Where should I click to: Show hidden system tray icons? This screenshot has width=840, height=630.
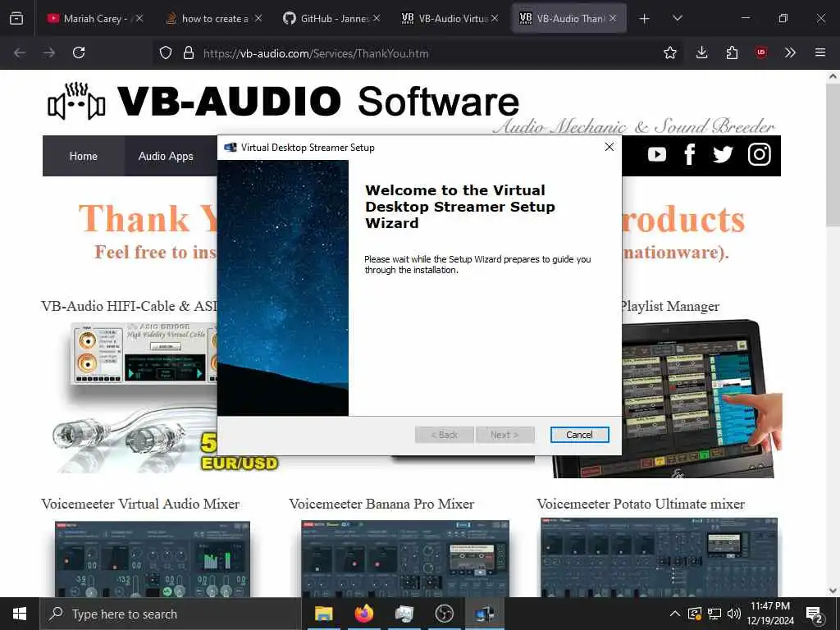click(x=675, y=614)
